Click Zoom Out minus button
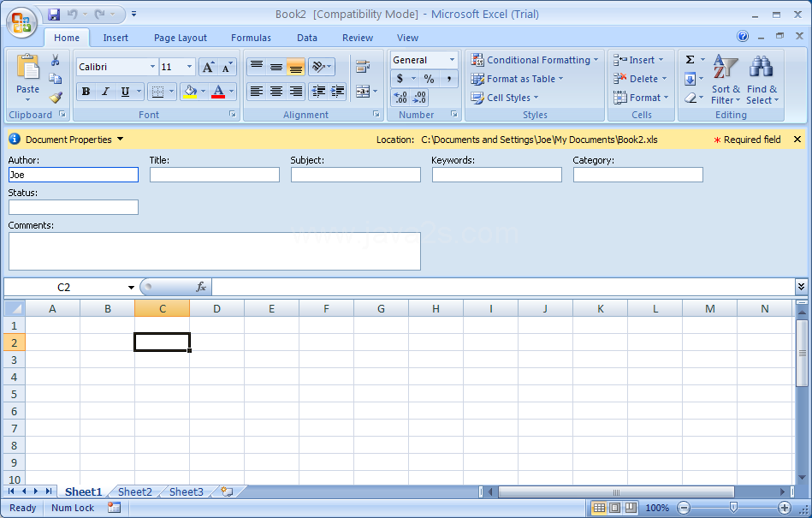 (x=684, y=508)
